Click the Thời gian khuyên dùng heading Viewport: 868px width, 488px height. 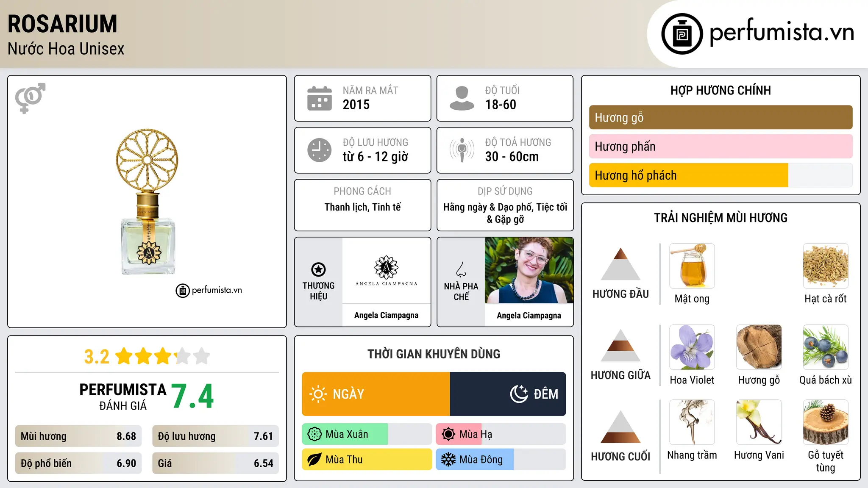pyautogui.click(x=434, y=354)
